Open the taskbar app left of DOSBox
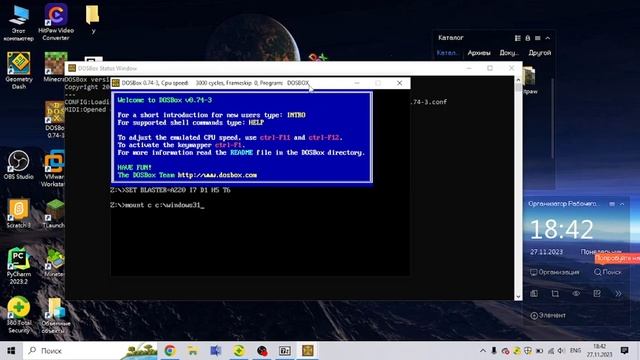This screenshot has height=360, width=640. pos(285,351)
